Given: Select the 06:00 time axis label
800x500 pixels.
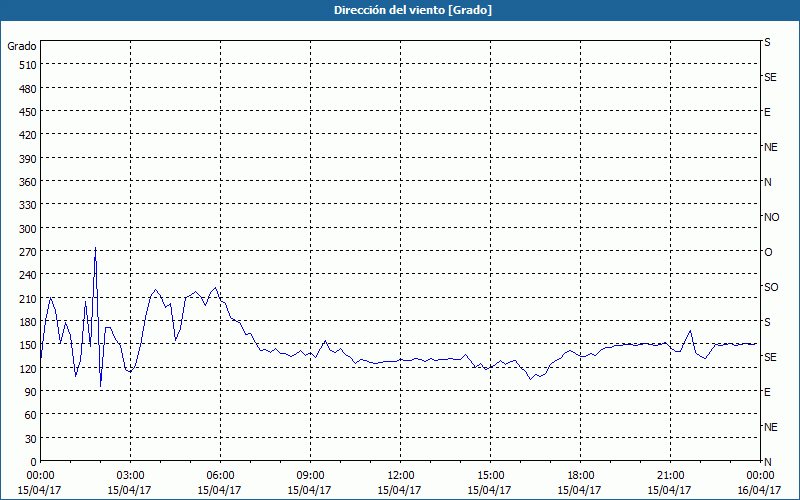Looking at the screenshot, I should pyautogui.click(x=220, y=476).
